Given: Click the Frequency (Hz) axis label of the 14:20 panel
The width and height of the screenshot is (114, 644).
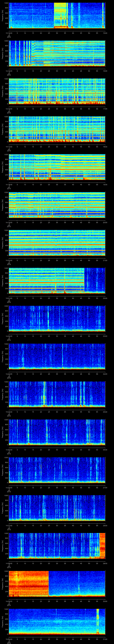Looking at the screenshot, I should click(x=3, y=243).
